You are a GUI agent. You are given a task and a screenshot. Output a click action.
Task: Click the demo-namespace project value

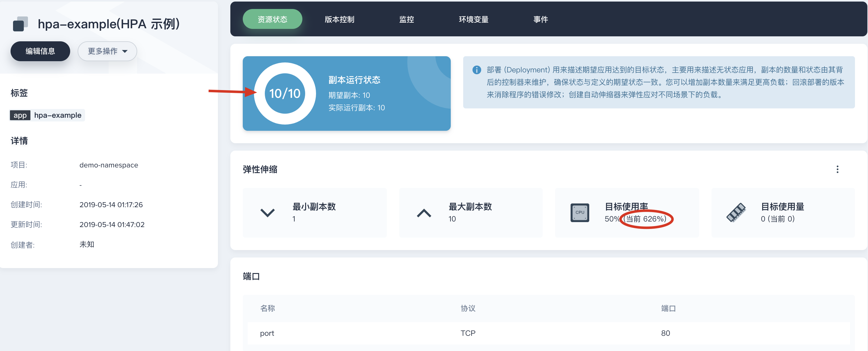(x=109, y=165)
